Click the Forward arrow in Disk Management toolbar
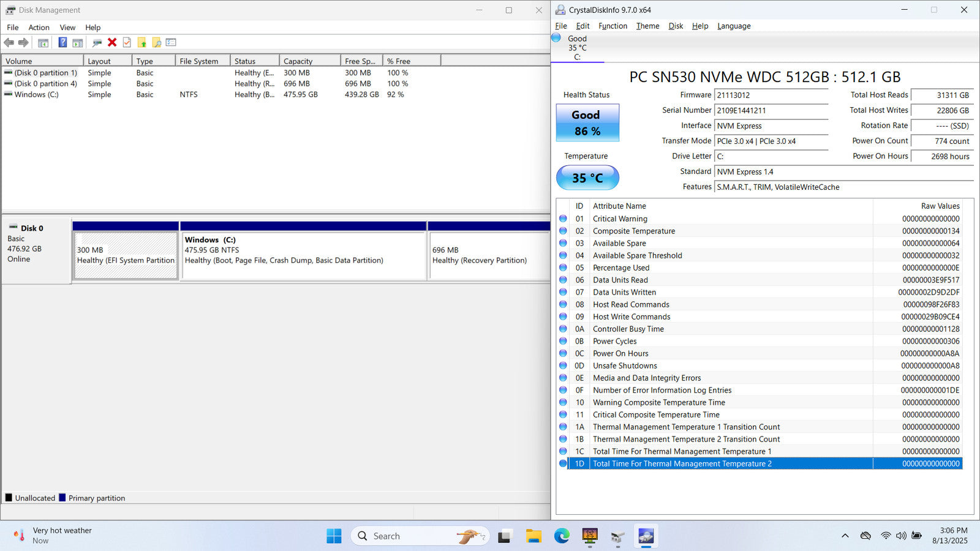 23,43
